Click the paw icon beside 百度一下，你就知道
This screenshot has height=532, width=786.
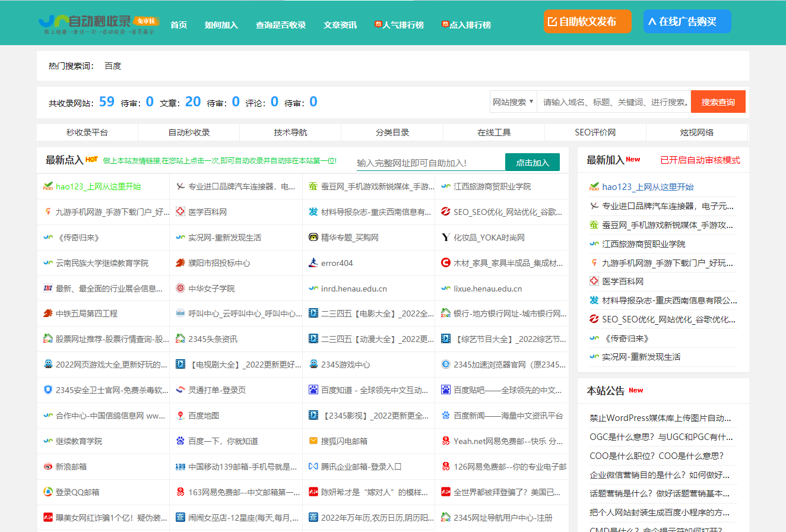point(180,442)
